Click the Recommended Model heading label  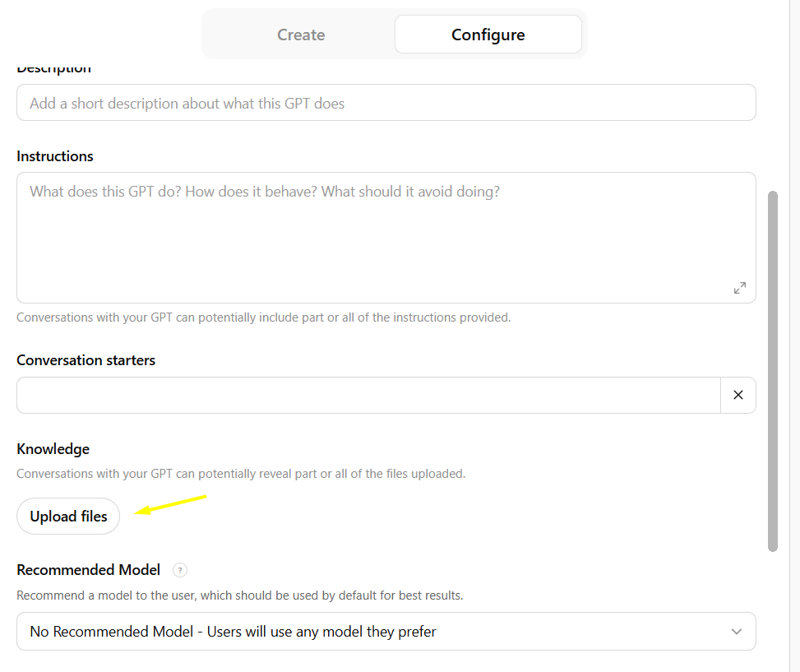coord(88,570)
